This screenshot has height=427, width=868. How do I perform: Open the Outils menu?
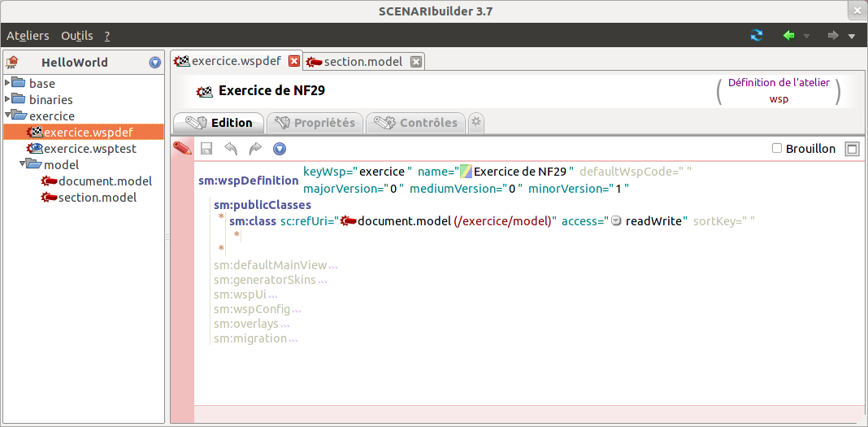tap(77, 36)
